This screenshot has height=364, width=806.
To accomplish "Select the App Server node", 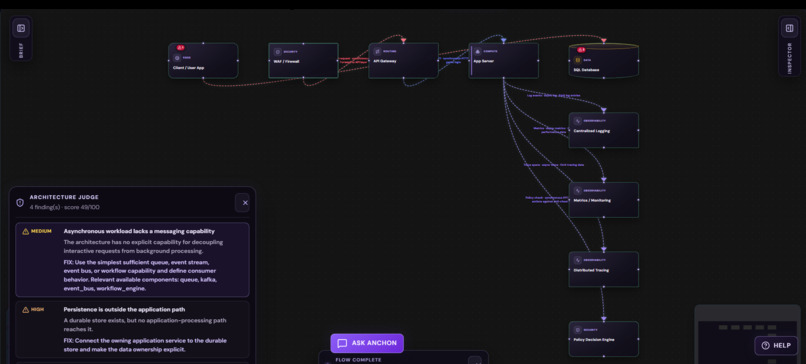I will [x=504, y=61].
